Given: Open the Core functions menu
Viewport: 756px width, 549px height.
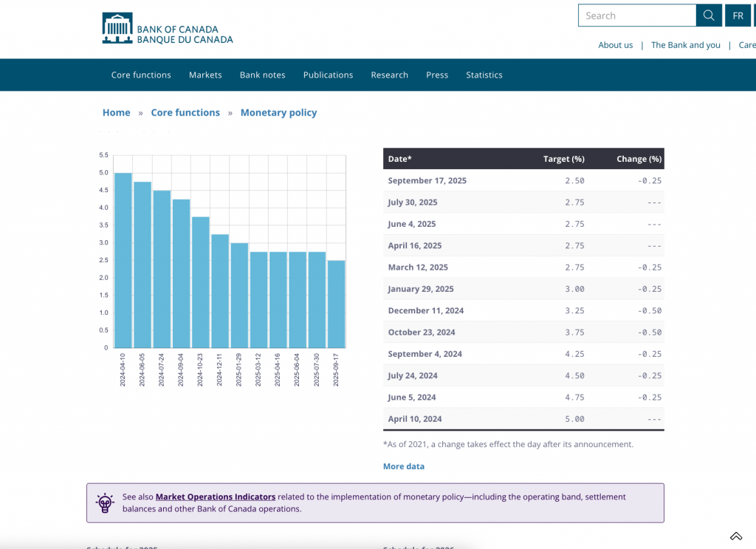Looking at the screenshot, I should click(x=141, y=75).
